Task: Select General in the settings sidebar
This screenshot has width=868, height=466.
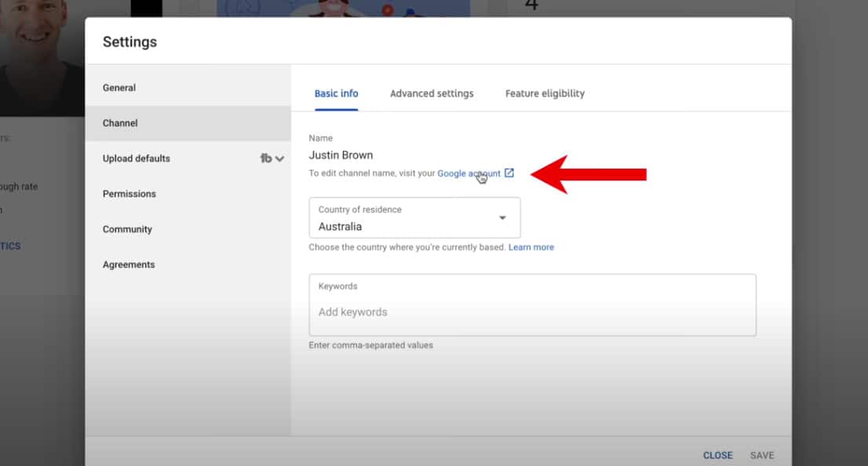Action: (x=119, y=88)
